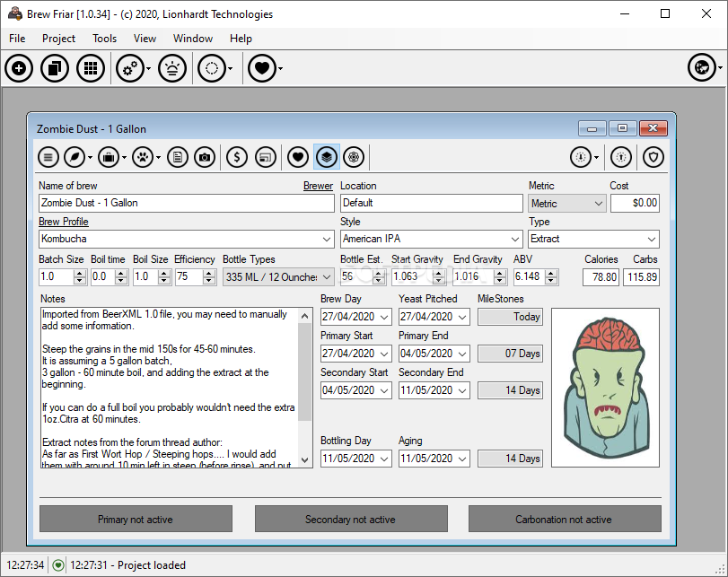Open the File menu
The image size is (728, 577).
tap(17, 39)
